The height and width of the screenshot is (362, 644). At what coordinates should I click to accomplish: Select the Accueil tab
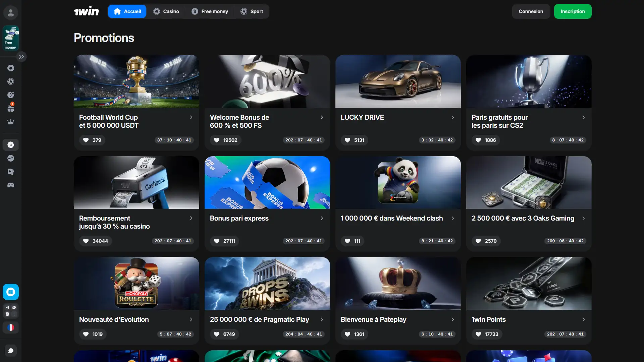pyautogui.click(x=127, y=11)
